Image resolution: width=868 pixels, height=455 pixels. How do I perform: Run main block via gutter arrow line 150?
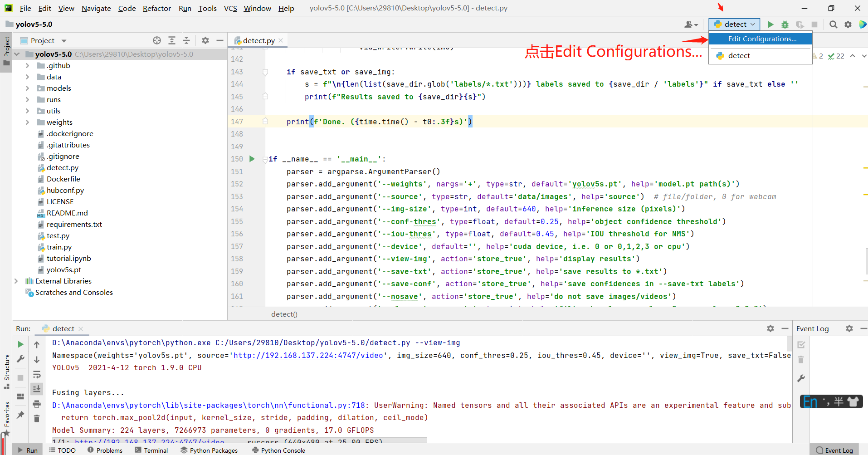click(x=252, y=159)
